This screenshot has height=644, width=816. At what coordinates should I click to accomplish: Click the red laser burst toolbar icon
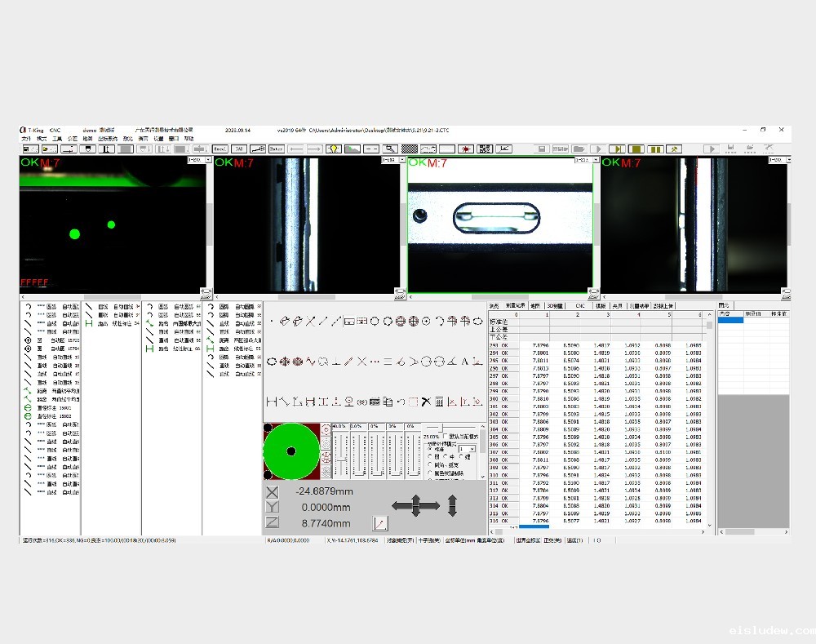(466, 149)
